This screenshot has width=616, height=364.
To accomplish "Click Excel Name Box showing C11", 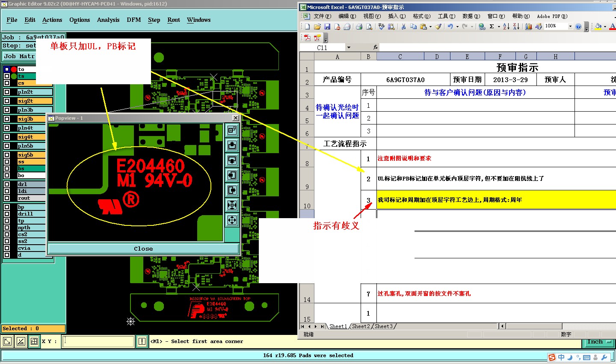I will click(322, 47).
